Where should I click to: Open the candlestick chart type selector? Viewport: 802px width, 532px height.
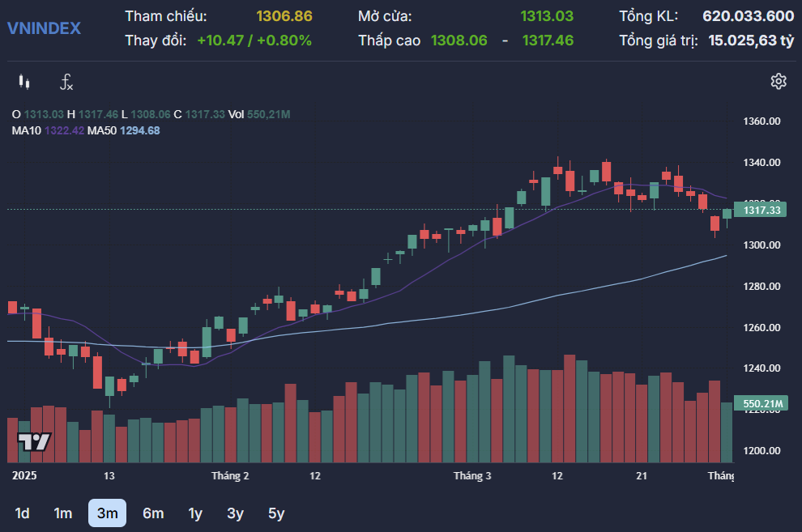23,82
